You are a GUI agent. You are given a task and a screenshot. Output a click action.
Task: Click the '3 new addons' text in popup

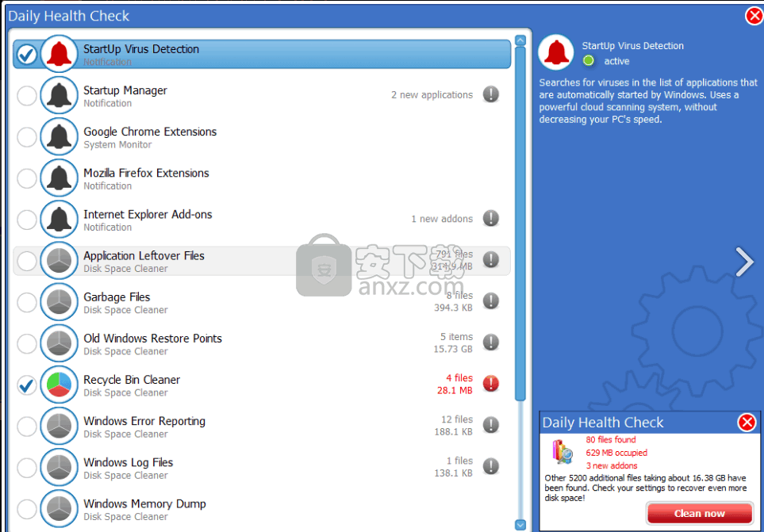(x=612, y=466)
